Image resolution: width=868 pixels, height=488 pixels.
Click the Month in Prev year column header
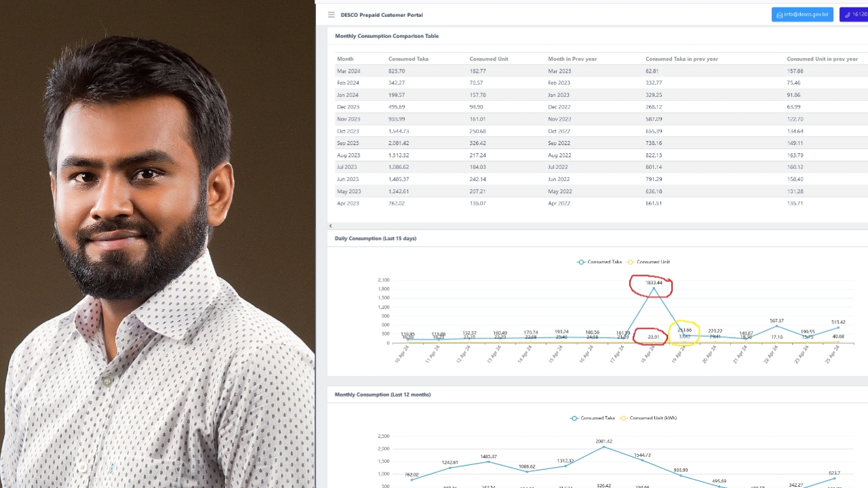coord(572,59)
